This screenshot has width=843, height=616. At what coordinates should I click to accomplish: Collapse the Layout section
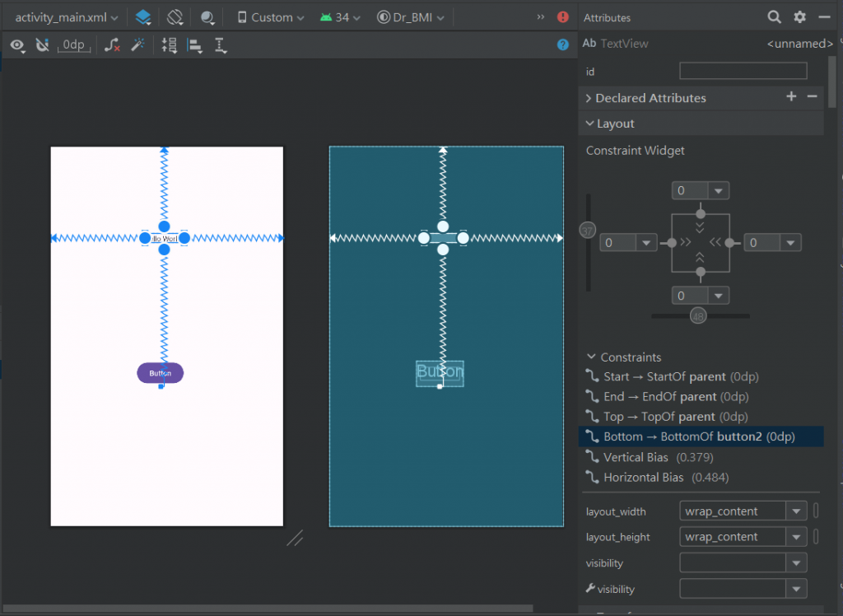click(589, 124)
